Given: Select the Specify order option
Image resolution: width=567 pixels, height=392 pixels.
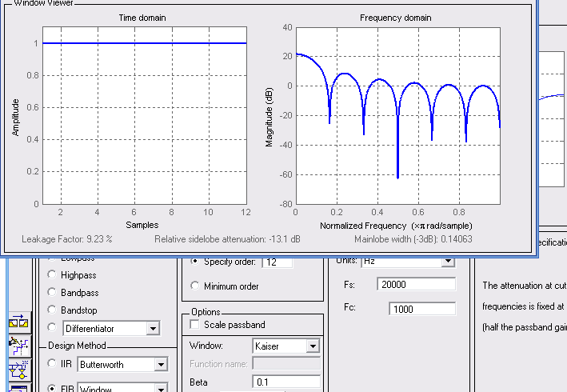Looking at the screenshot, I should pyautogui.click(x=195, y=261).
